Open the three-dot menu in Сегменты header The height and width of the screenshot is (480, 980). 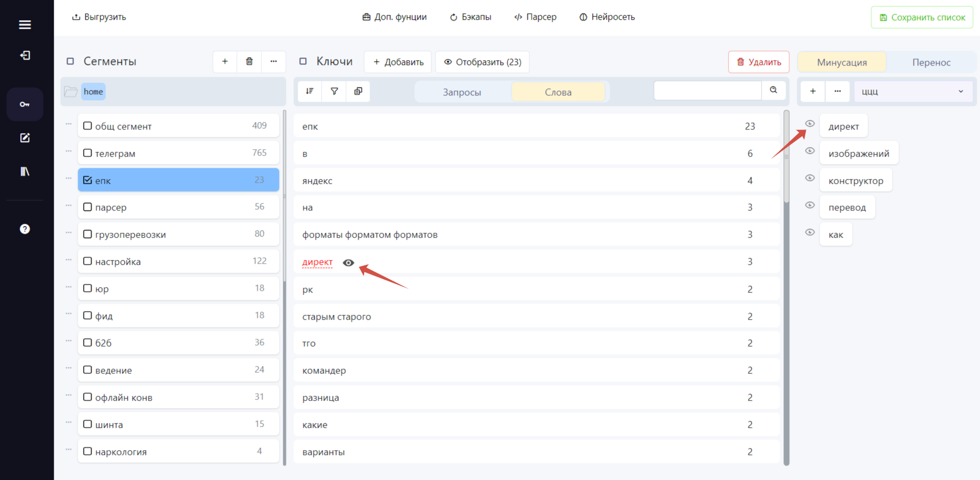[273, 62]
